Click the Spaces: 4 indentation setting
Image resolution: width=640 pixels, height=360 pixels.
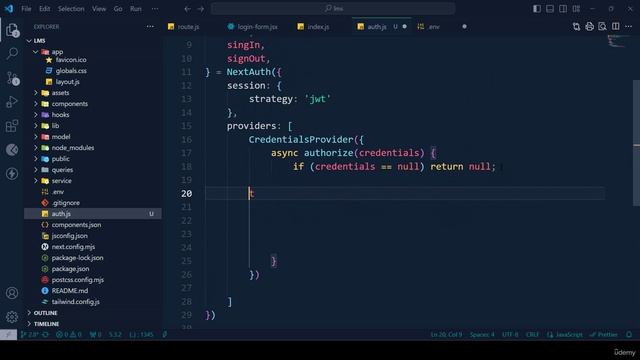pyautogui.click(x=482, y=334)
